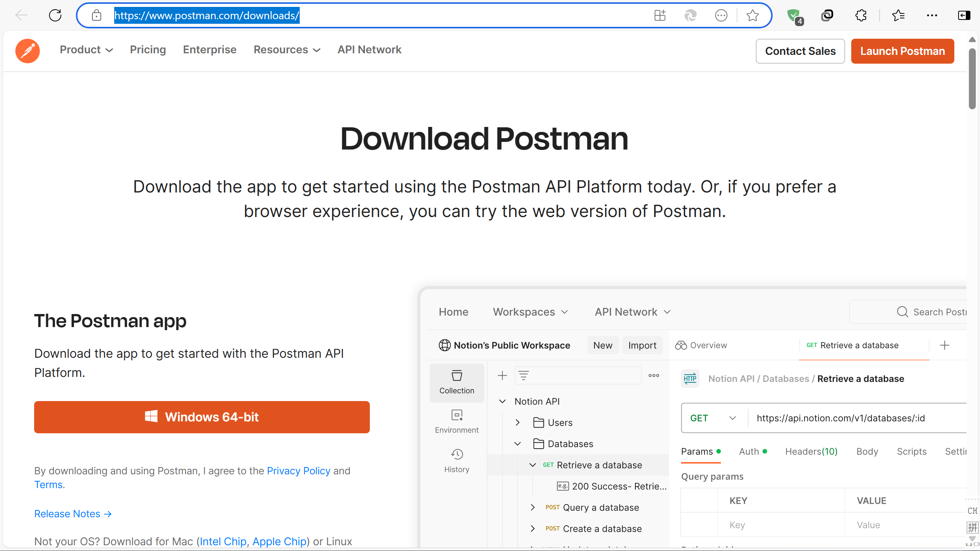Screen dimensions: 980x551
Task: Switch to the Params tab
Action: click(701, 451)
